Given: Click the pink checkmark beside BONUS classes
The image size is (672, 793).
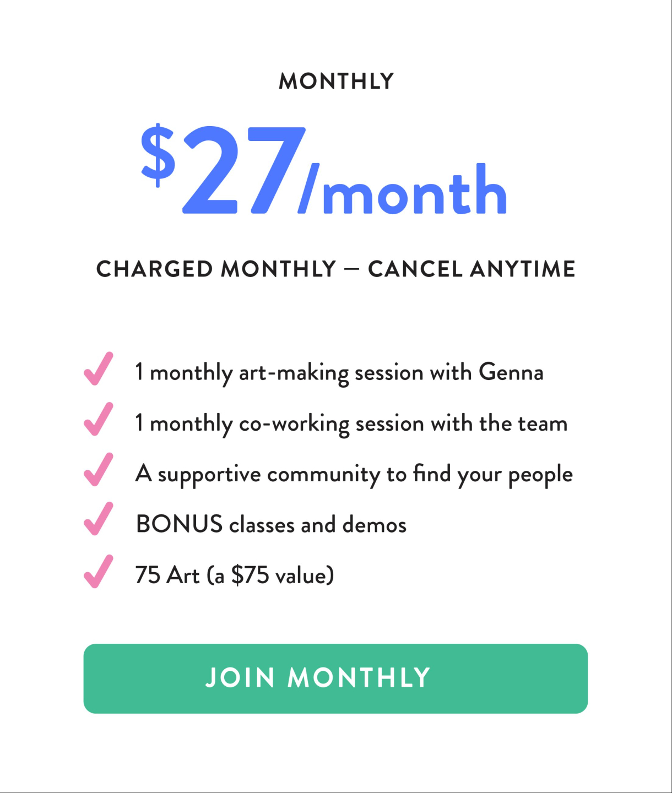Looking at the screenshot, I should coord(99,519).
